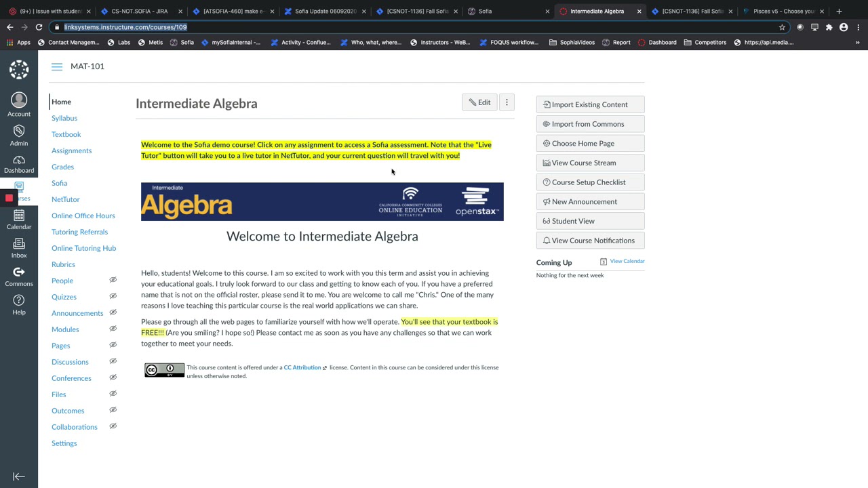Switch to the CS-NOT.SOFIA - JIRA tab
Screen dimensions: 868x488
tap(139, 11)
